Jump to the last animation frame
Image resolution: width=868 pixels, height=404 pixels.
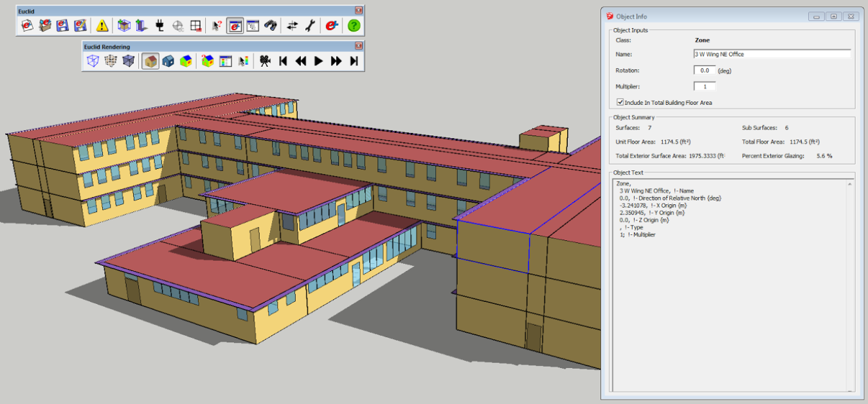coord(354,61)
